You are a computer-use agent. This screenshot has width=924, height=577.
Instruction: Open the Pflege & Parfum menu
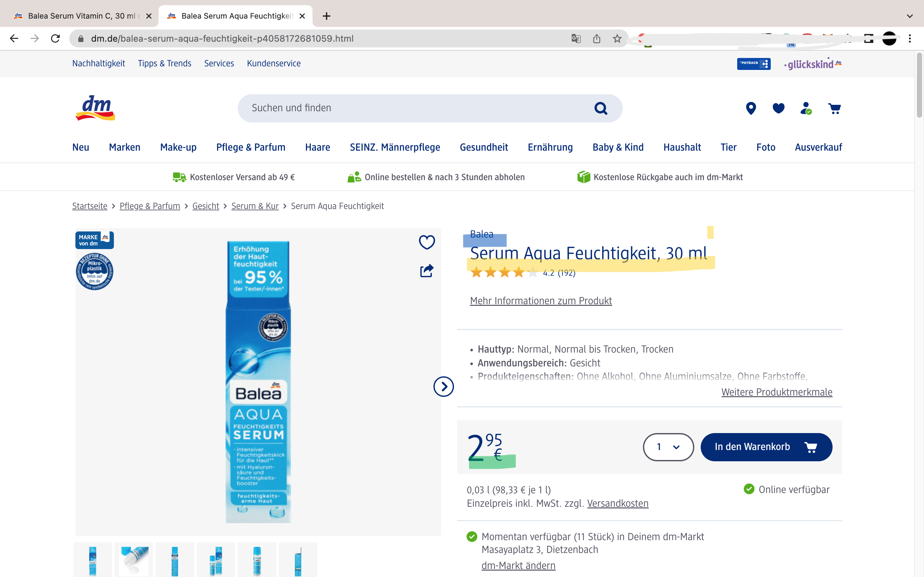point(251,147)
